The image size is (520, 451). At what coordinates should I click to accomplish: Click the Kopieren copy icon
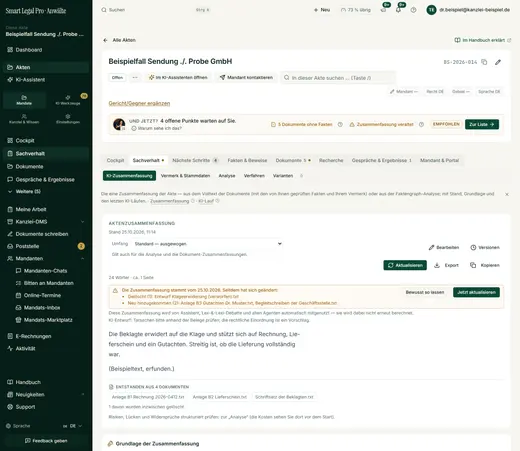coord(473,265)
